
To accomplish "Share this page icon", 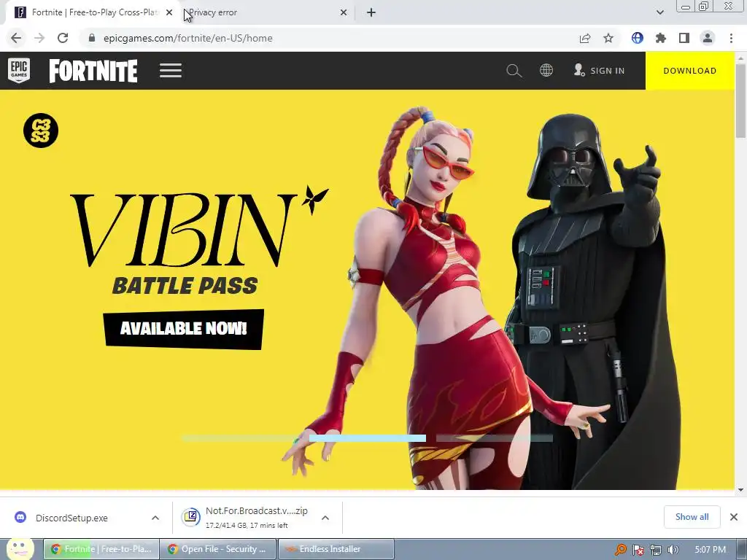I will click(585, 38).
